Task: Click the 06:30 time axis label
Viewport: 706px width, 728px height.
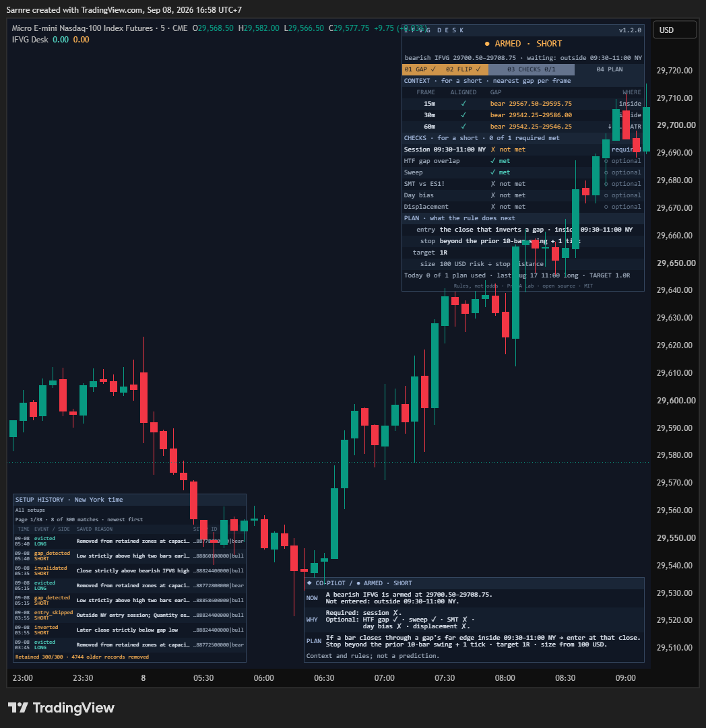Action: coord(324,678)
